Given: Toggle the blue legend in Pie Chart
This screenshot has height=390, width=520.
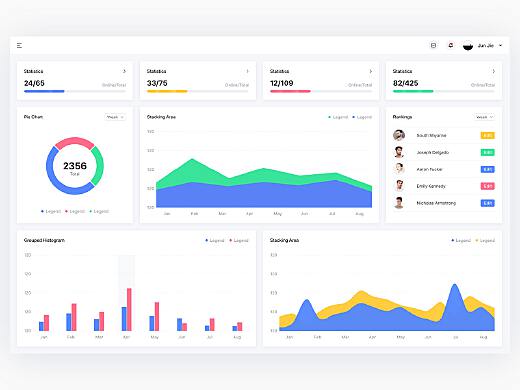Looking at the screenshot, I should point(51,211).
